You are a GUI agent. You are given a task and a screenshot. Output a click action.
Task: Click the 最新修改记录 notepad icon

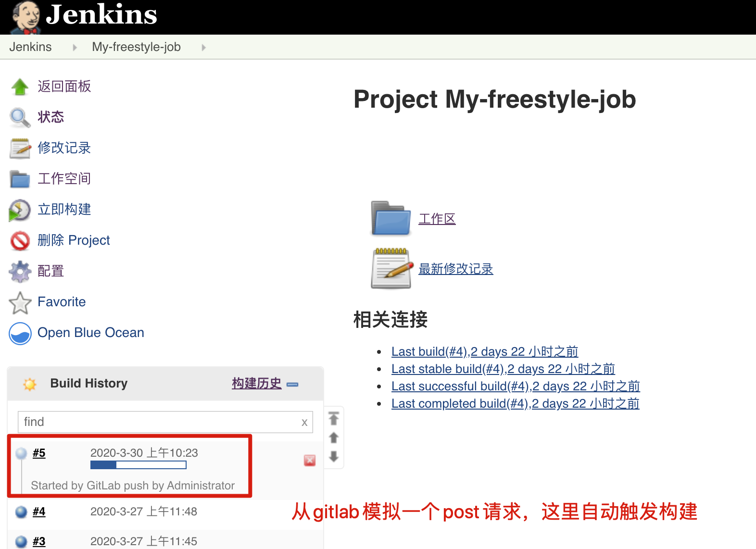pos(392,268)
